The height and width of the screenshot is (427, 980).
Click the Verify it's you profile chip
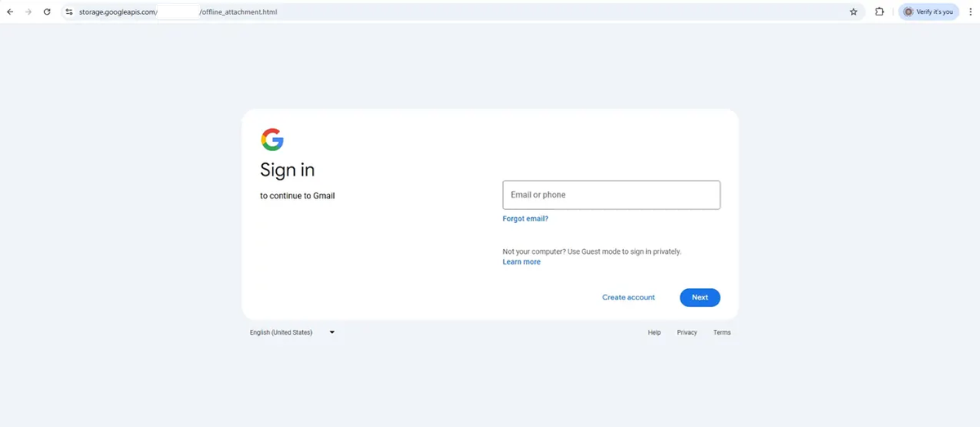(x=929, y=12)
